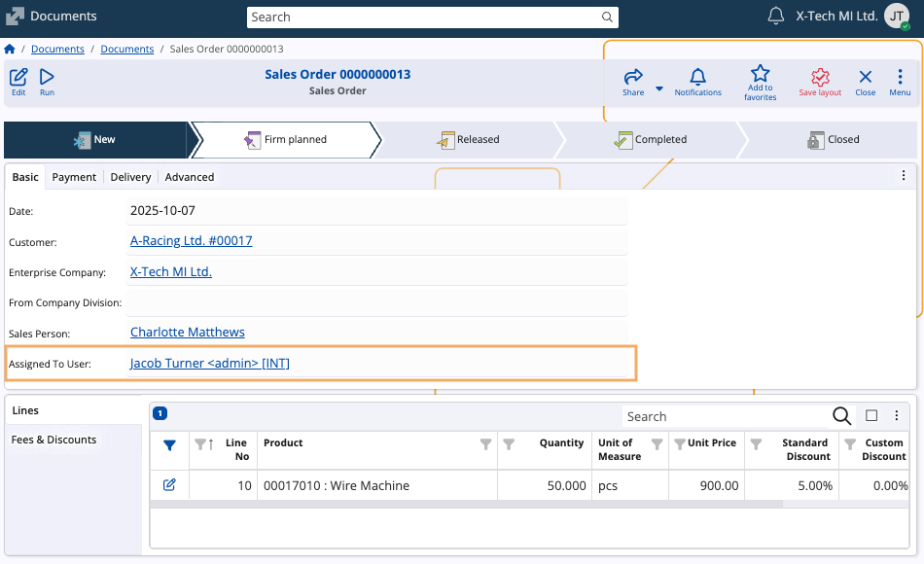Switch to the Payment tab
The image size is (924, 564).
click(x=74, y=177)
